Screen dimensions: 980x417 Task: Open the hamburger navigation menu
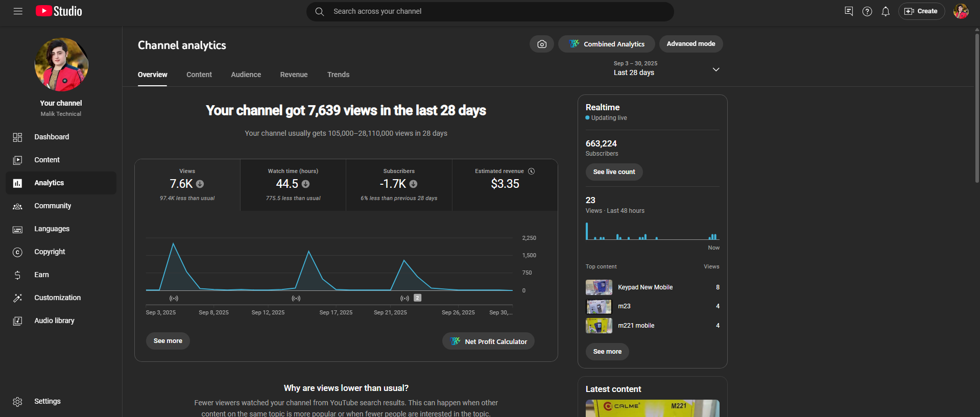(x=18, y=11)
